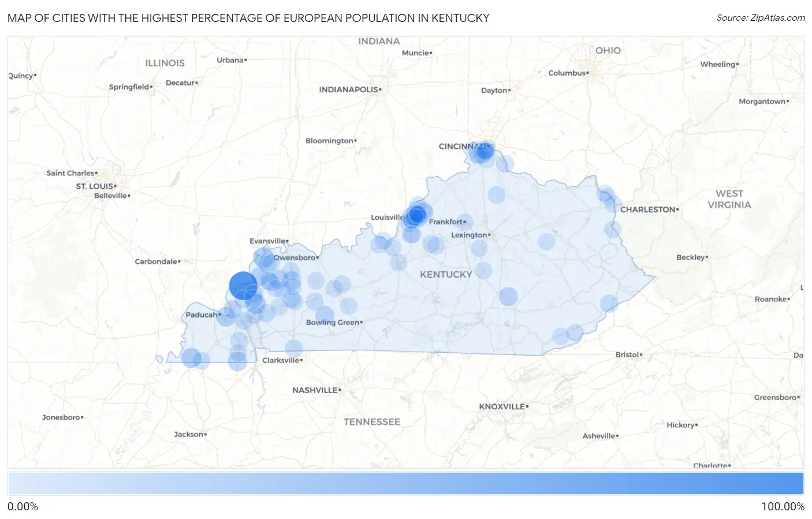The width and height of the screenshot is (812, 519).
Task: Click the KENTUCKY state label
Action: click(446, 274)
